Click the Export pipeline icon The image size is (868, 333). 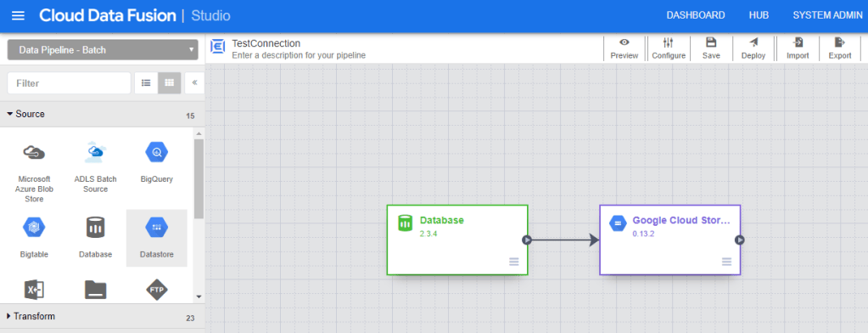click(x=840, y=42)
